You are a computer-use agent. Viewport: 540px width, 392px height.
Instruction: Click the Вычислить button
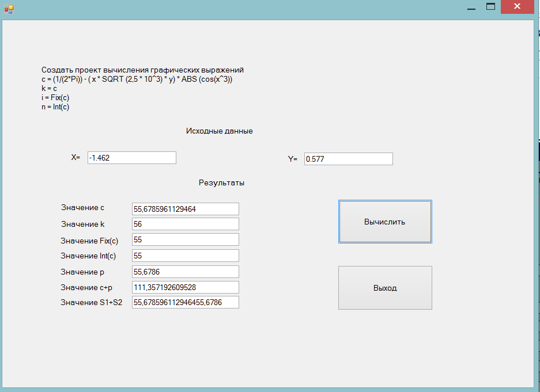pyautogui.click(x=385, y=222)
